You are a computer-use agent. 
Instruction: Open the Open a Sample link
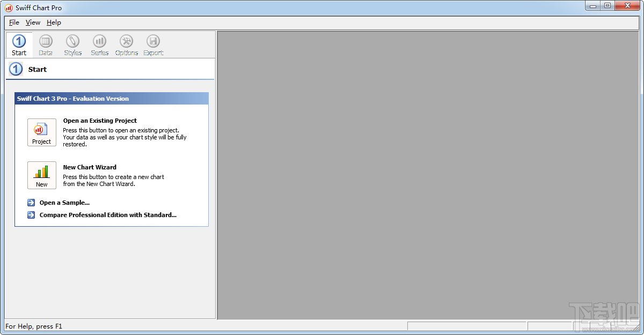64,203
